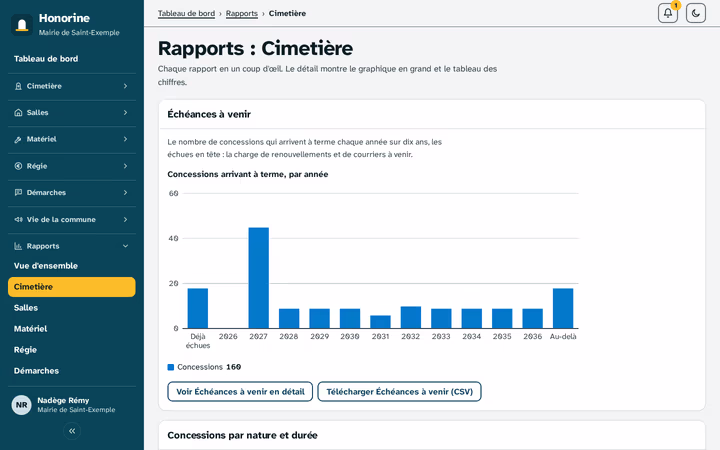The height and width of the screenshot is (450, 720).
Task: Click the 2031 bar in chart
Action: tap(380, 322)
